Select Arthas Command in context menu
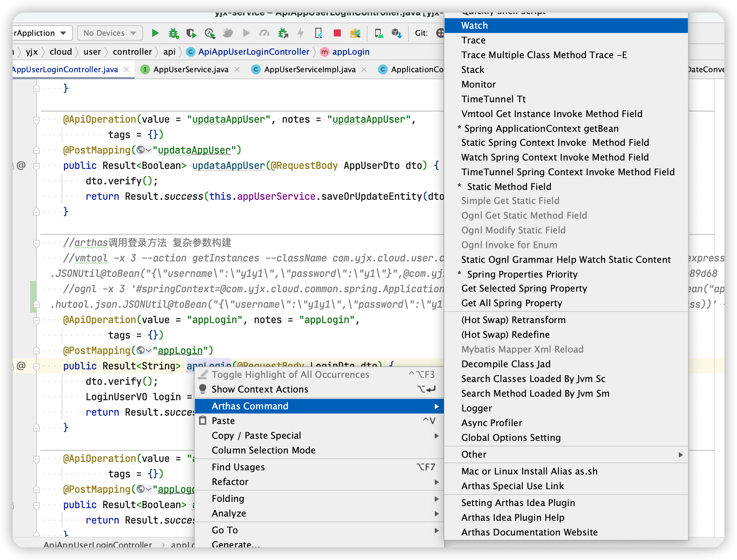The height and width of the screenshot is (560, 737). 319,406
